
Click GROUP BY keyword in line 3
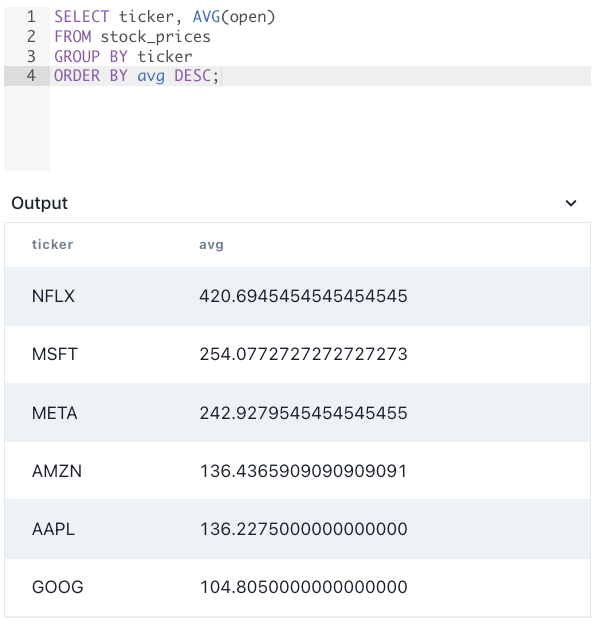point(91,57)
